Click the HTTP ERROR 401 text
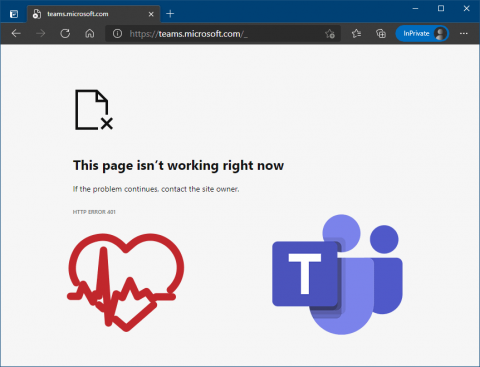 94,212
